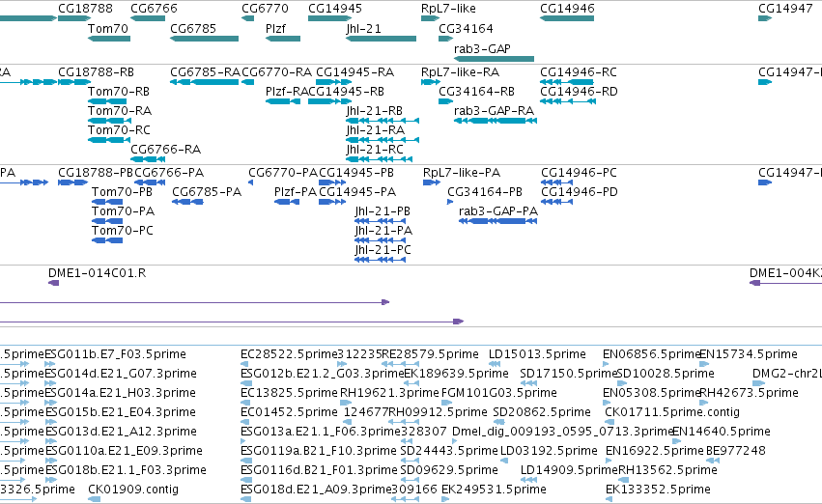Click protein label CG14945-PA

coord(357,192)
